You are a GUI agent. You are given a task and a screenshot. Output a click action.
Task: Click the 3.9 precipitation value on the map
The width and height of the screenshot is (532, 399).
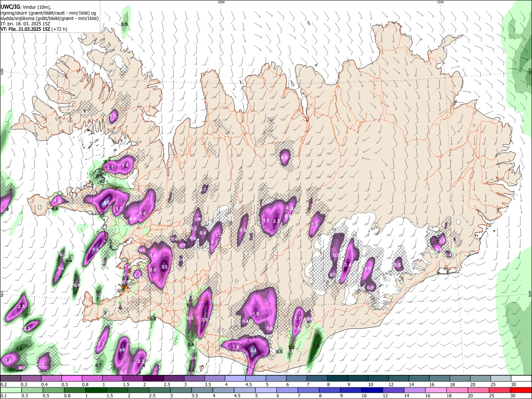[204, 320]
